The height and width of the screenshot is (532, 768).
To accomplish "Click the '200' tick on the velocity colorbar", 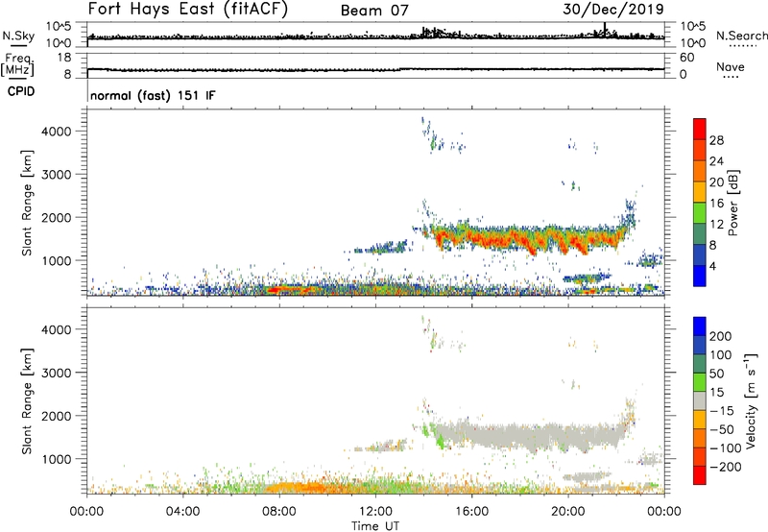I will (721, 336).
